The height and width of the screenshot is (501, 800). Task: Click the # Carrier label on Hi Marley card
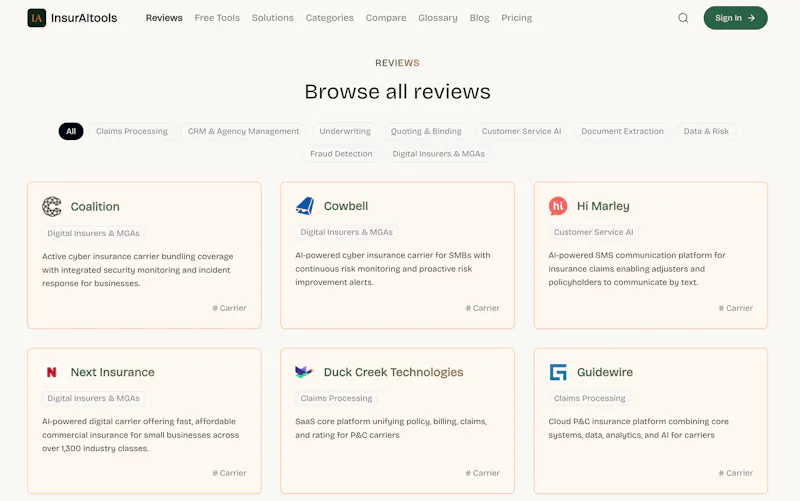point(735,308)
